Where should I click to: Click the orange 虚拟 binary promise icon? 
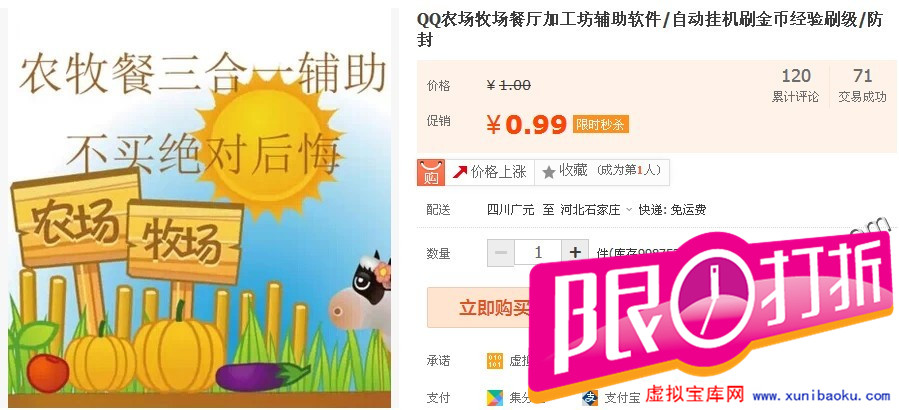click(x=494, y=361)
